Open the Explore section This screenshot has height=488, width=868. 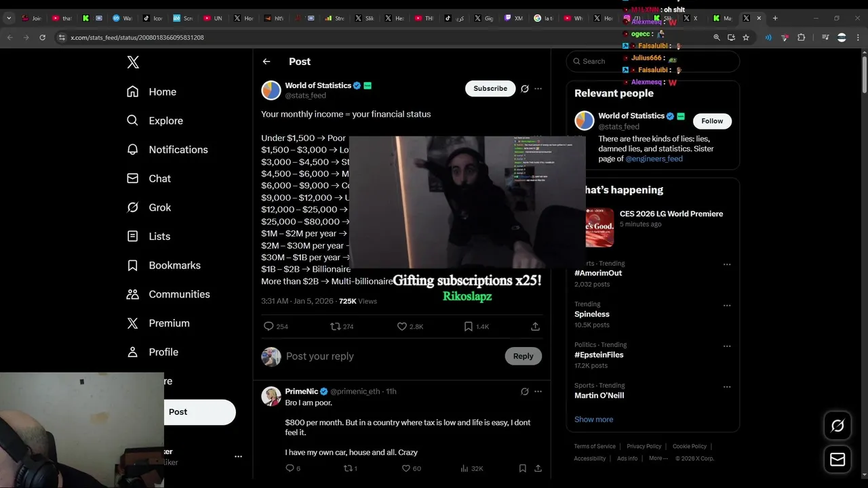pos(155,121)
